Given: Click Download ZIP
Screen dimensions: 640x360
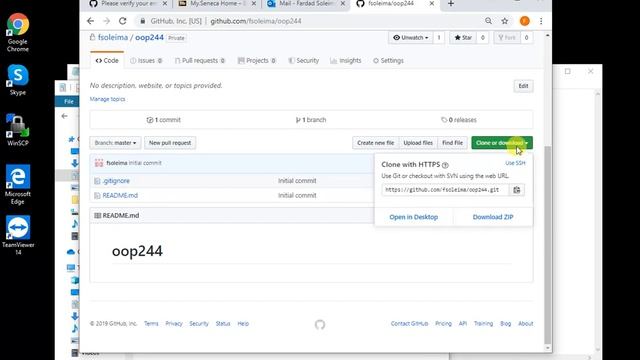Looking at the screenshot, I should (x=493, y=217).
